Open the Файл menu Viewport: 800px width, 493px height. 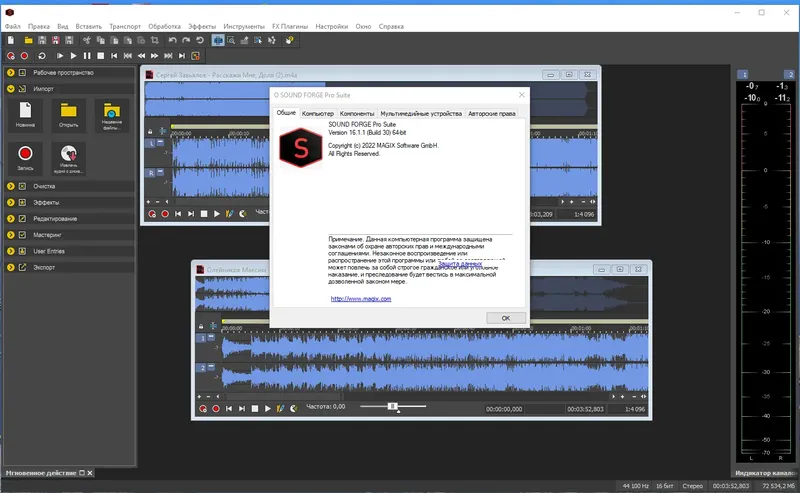[13, 27]
